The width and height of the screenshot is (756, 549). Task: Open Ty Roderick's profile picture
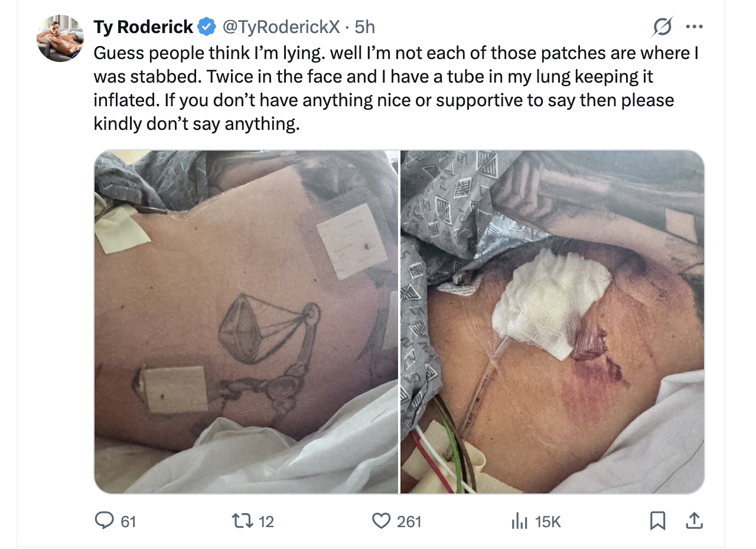pyautogui.click(x=60, y=38)
